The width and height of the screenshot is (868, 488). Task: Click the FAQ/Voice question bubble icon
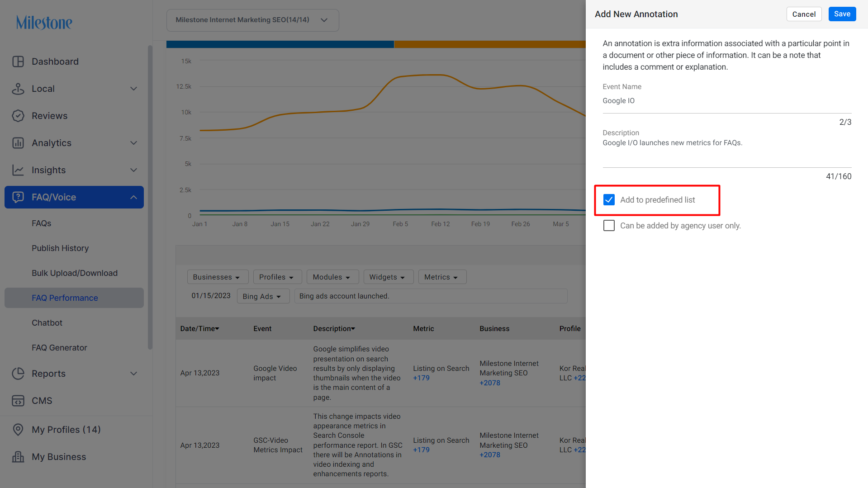point(18,197)
